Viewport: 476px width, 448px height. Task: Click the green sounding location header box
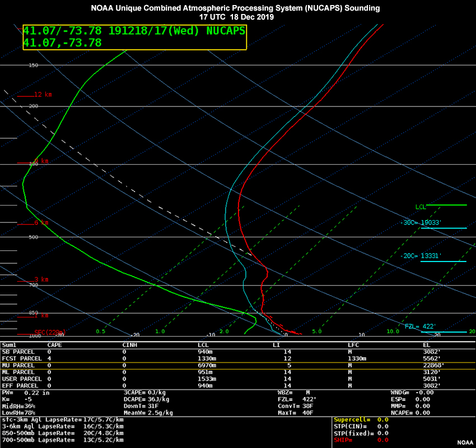135,37
